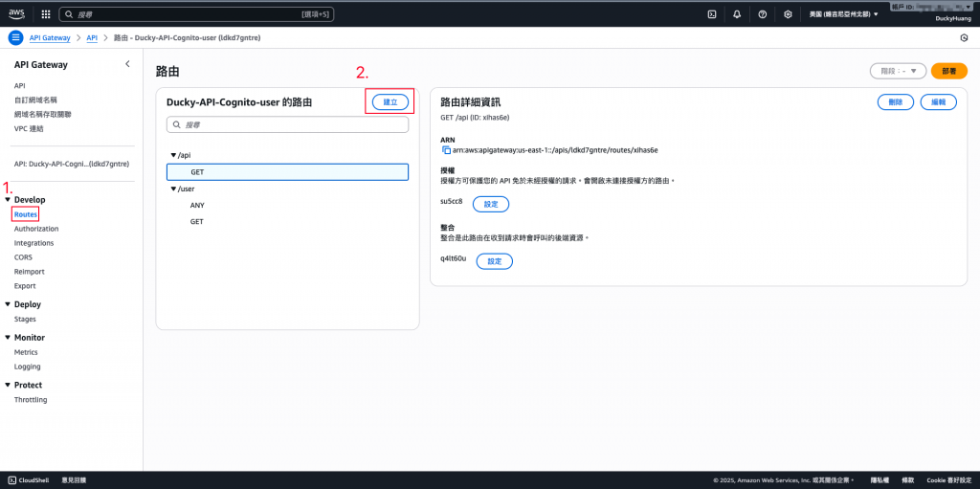Click the 刪除 delete route button
The image size is (980, 489).
896,102
